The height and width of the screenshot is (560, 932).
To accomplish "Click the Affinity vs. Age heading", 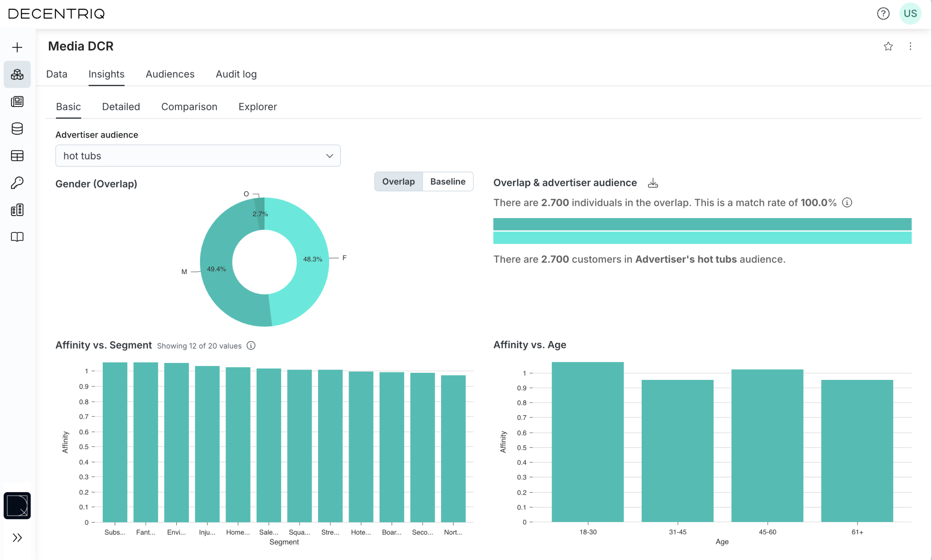I will click(529, 345).
